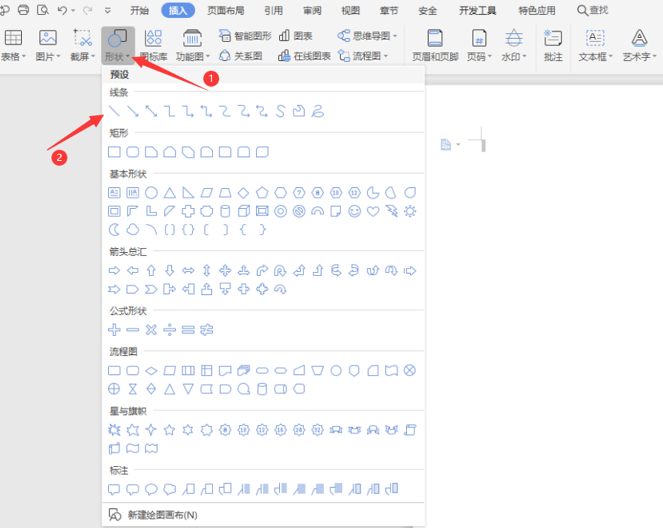Pick the division formula shape
This screenshot has width=663, height=528.
170,329
